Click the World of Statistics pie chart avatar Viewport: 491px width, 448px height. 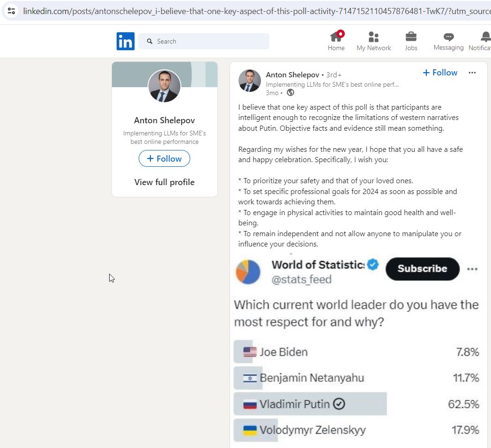248,272
